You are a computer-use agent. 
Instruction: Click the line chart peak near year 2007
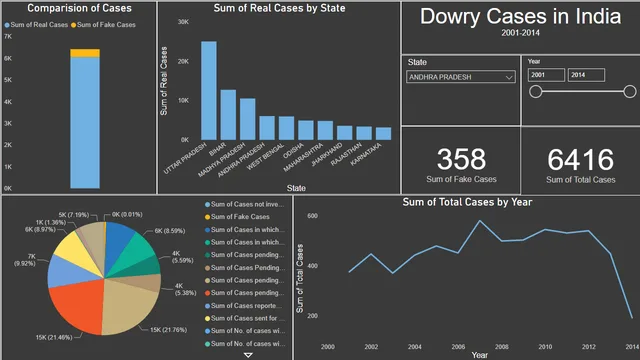pos(480,221)
